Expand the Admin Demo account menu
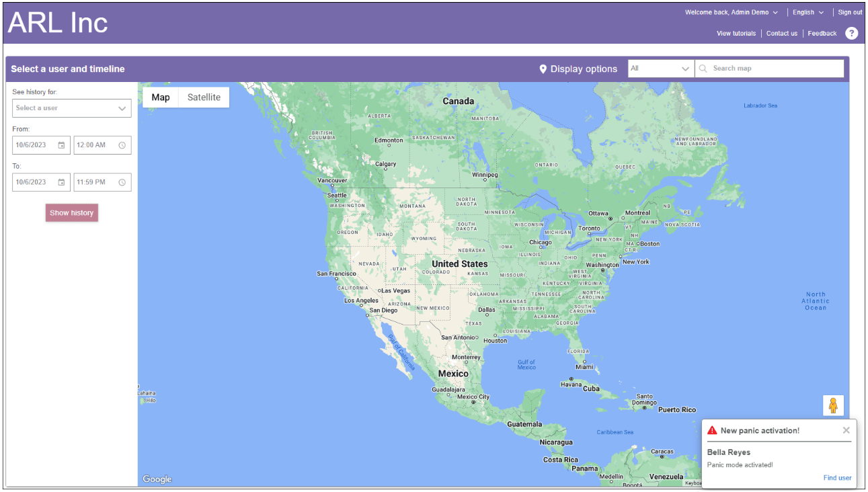 (732, 12)
